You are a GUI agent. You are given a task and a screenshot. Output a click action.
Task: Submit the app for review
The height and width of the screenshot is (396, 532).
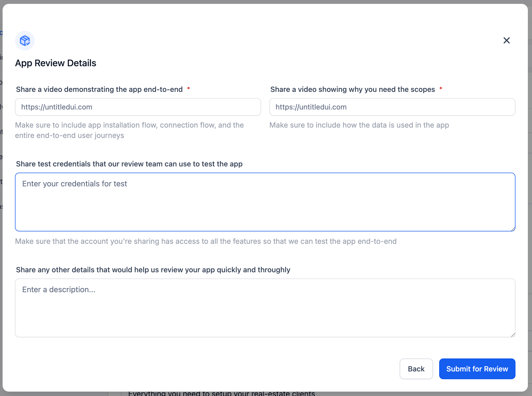tap(477, 369)
